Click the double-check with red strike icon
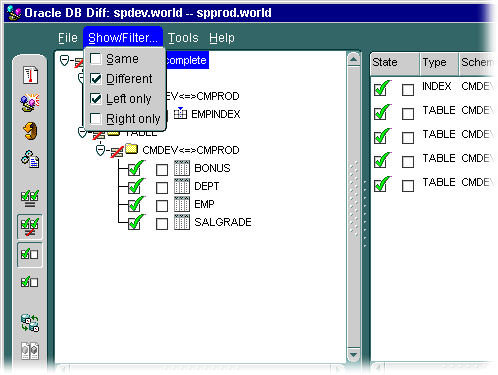 click(x=30, y=227)
